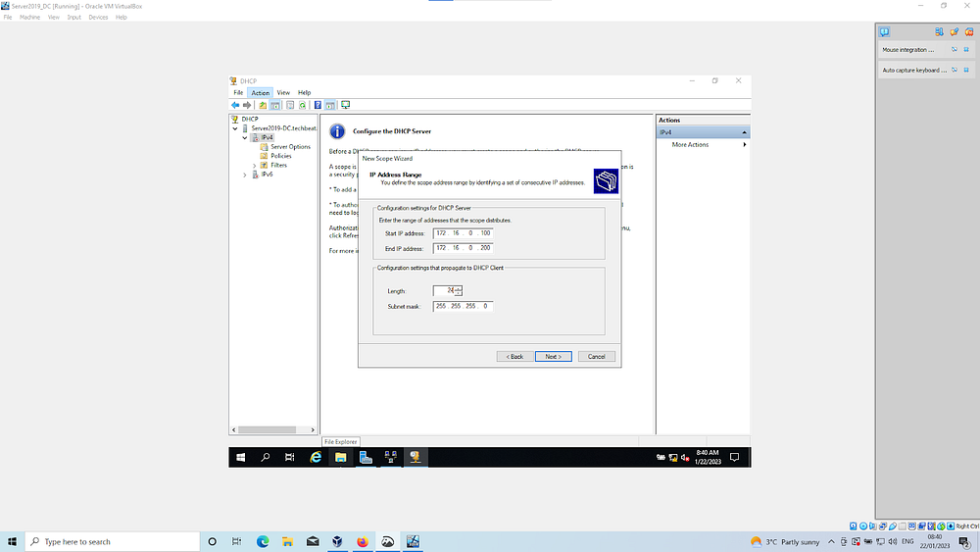Image resolution: width=980 pixels, height=552 pixels.
Task: Dismiss the Mouse integration notification
Action: [x=966, y=49]
